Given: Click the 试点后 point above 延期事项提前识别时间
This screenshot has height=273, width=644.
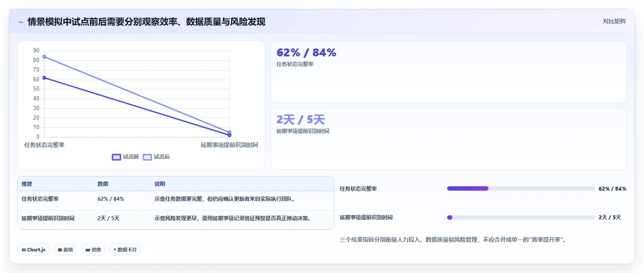Looking at the screenshot, I should (229, 132).
